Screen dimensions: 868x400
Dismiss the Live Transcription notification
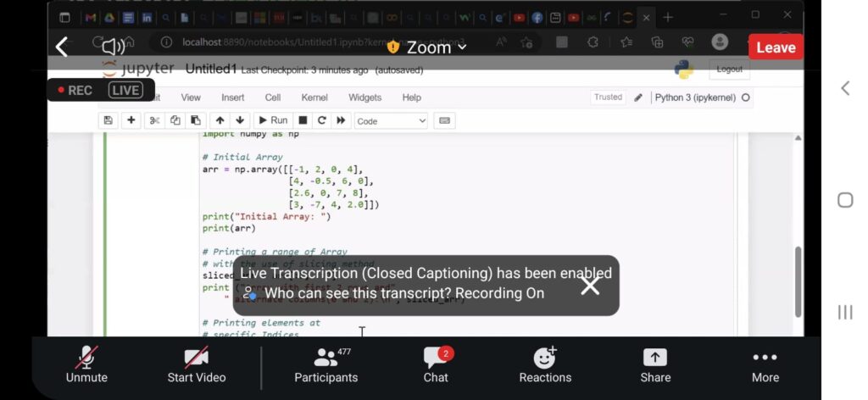590,286
